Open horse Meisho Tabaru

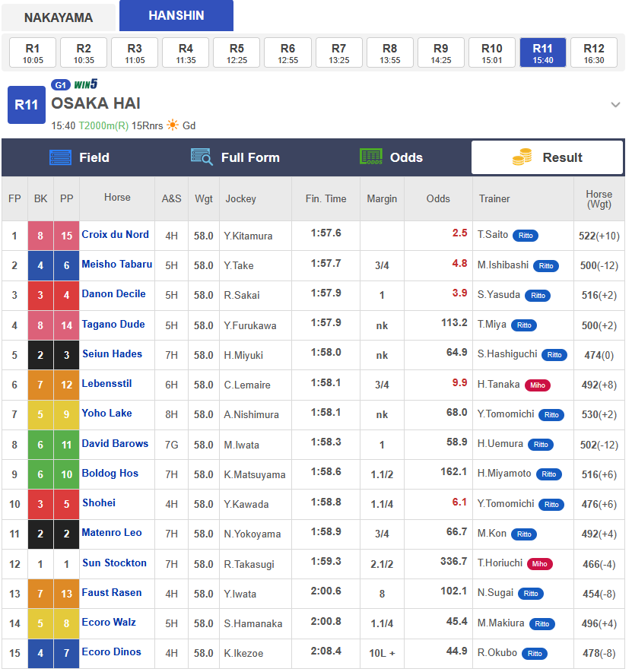tap(117, 265)
